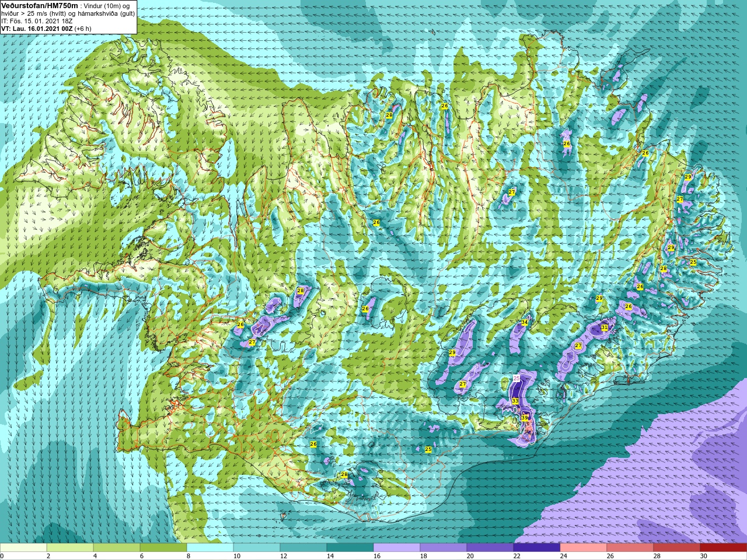Click the yellow '39' gust label

(x=524, y=418)
